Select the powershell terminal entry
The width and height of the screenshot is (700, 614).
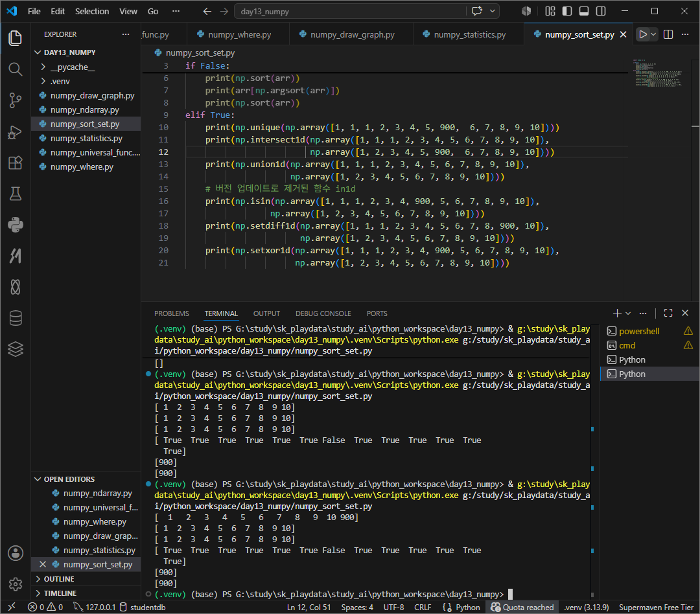pyautogui.click(x=650, y=331)
